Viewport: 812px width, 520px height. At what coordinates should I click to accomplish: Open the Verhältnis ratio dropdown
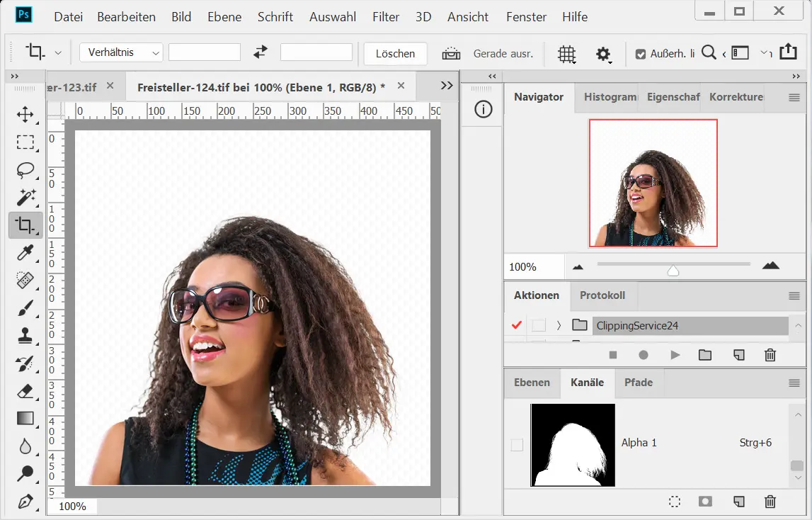pos(121,52)
